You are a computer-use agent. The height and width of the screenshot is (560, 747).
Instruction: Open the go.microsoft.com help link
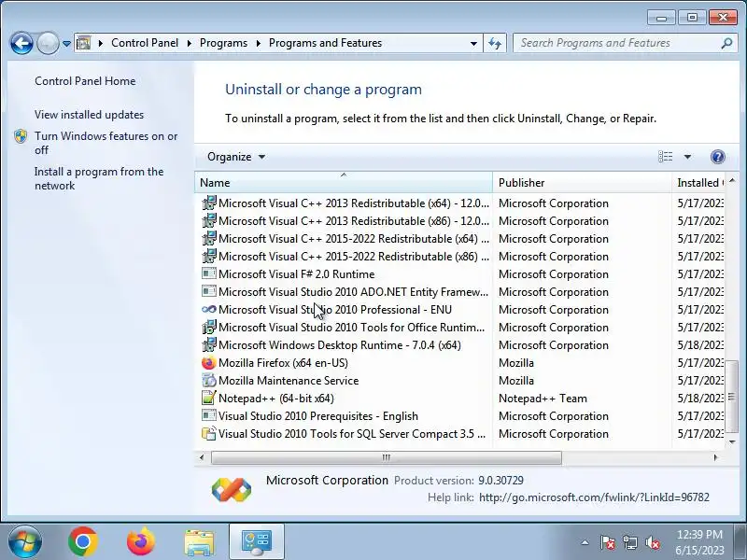(x=594, y=497)
